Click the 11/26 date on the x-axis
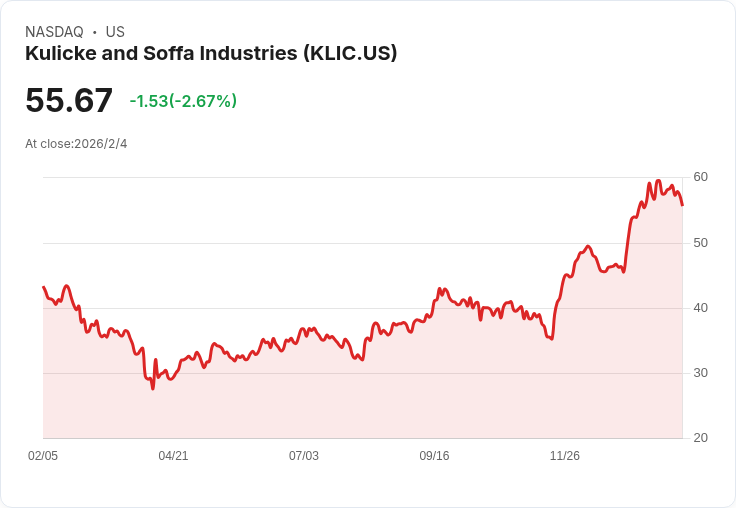 565,456
